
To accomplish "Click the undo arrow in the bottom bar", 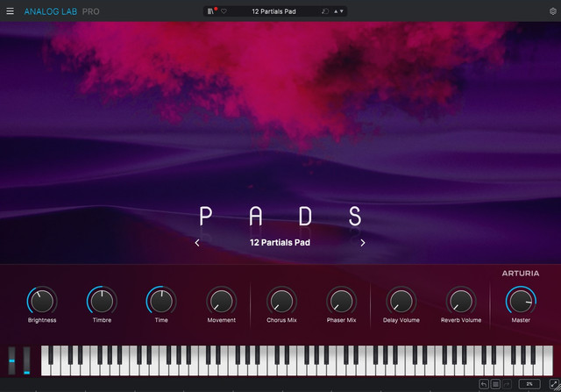I will tap(484, 384).
